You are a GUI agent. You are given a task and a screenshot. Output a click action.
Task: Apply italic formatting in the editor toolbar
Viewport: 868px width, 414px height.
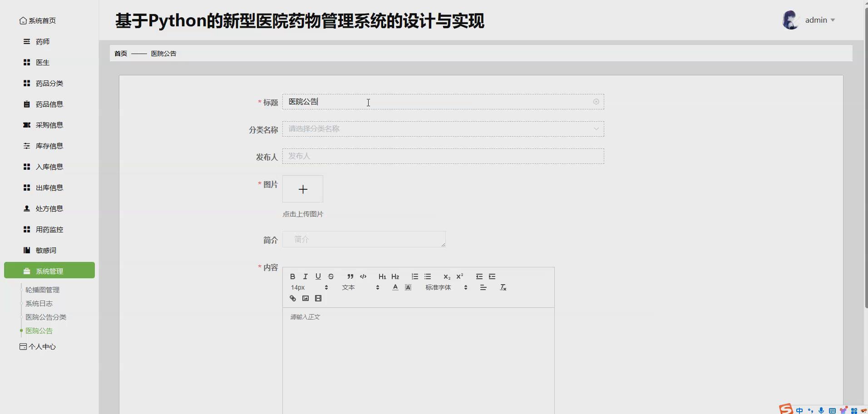tap(306, 276)
